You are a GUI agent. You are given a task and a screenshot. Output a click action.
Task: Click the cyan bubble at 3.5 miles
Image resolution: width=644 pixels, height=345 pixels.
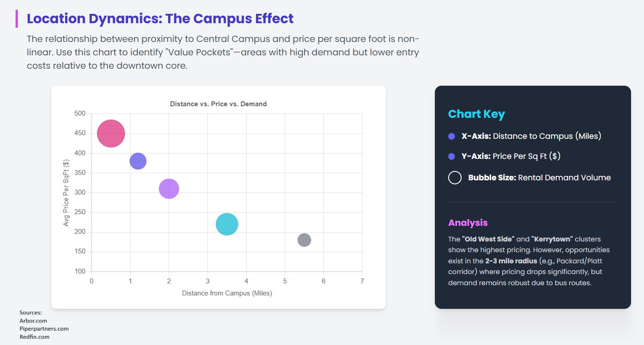pyautogui.click(x=227, y=224)
